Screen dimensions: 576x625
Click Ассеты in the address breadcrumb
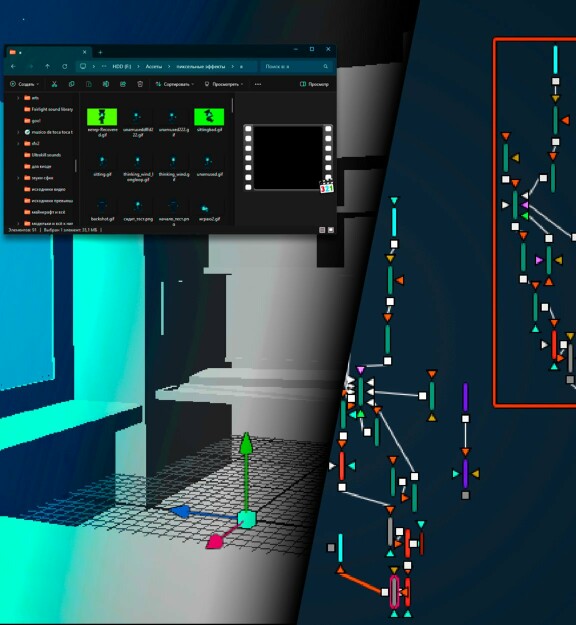click(x=153, y=67)
